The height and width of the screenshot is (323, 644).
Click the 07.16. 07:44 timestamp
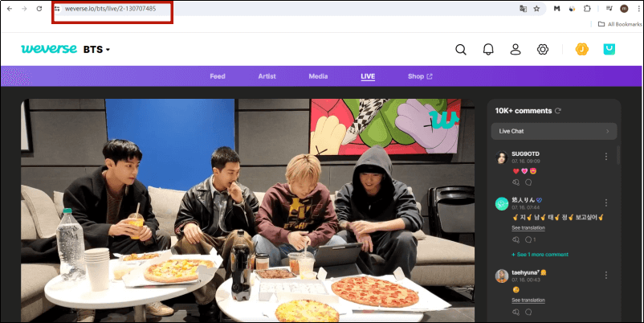click(x=526, y=207)
